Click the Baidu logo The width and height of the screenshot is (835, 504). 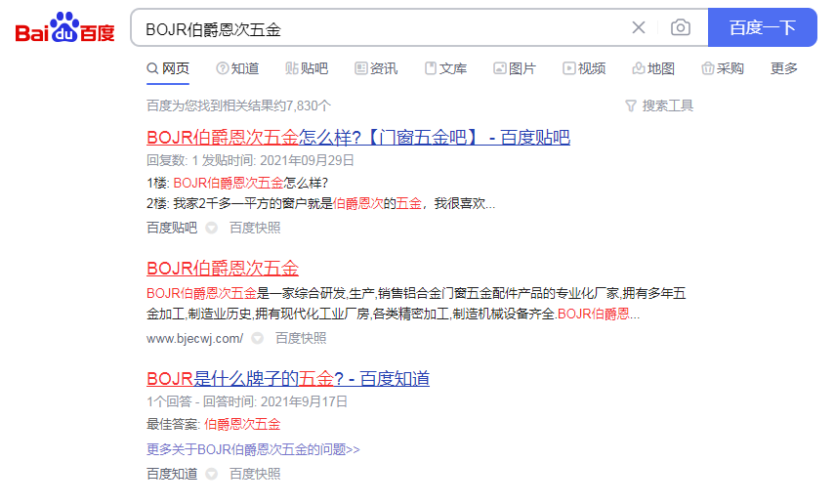click(64, 29)
